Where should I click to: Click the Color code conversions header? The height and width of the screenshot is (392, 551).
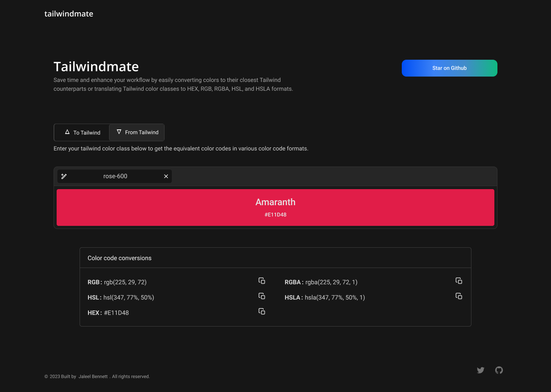[x=119, y=258]
